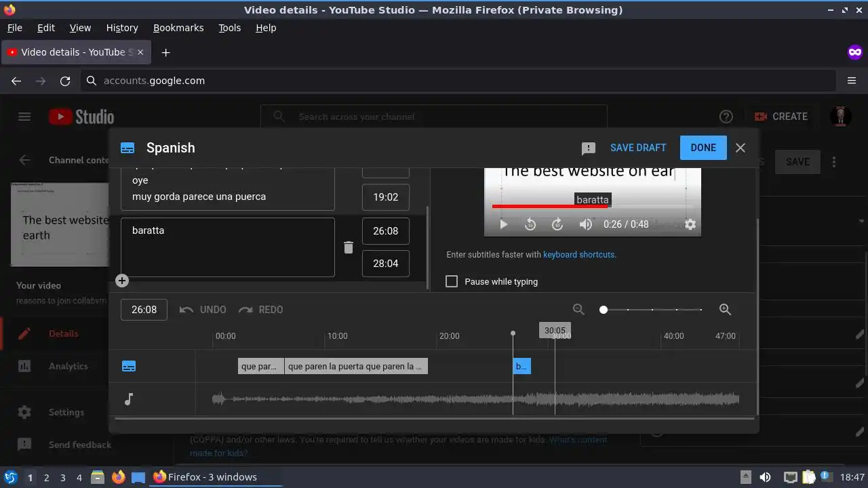Open the History menu
Image resolution: width=868 pixels, height=488 pixels.
(x=122, y=28)
